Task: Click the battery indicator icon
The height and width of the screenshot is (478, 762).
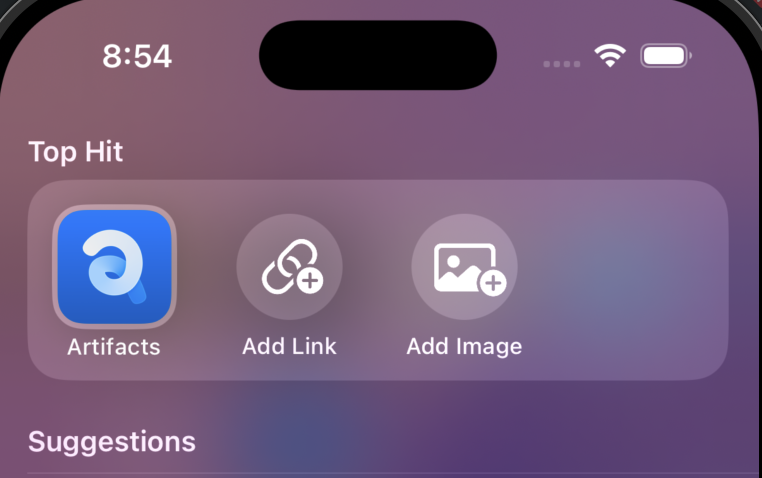Action: click(666, 56)
